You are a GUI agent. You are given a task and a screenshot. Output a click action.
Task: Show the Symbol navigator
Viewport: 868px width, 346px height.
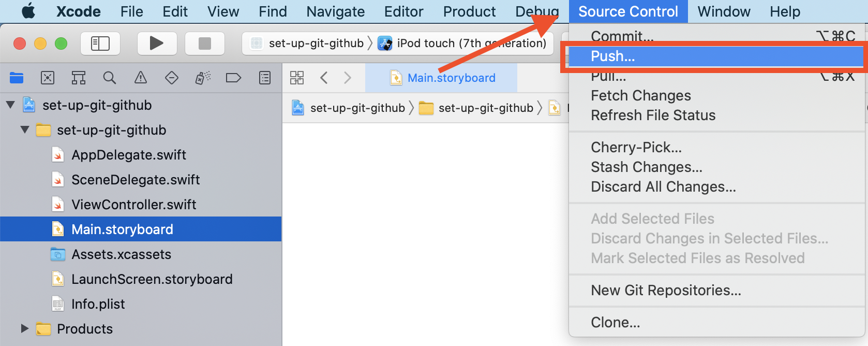[x=79, y=78]
